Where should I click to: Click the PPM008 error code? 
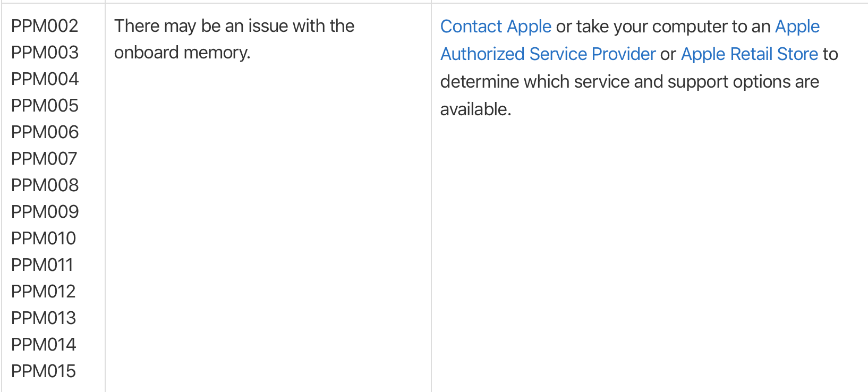[45, 185]
